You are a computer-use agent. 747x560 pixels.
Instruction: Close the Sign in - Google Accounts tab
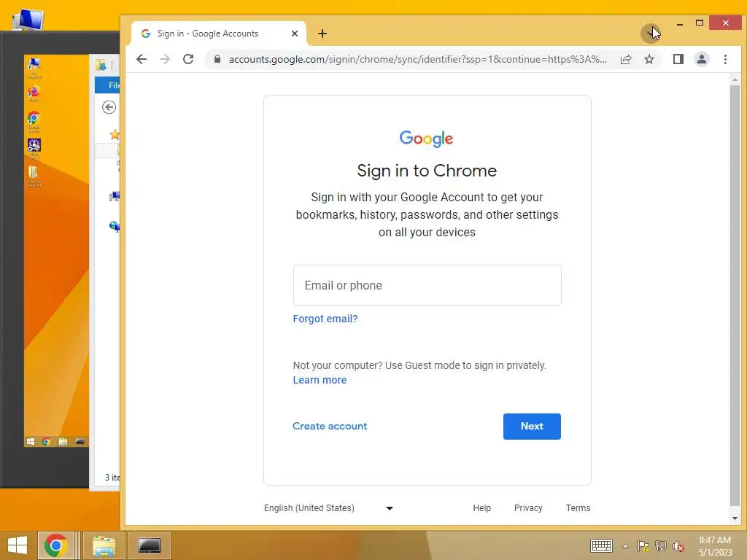(295, 34)
